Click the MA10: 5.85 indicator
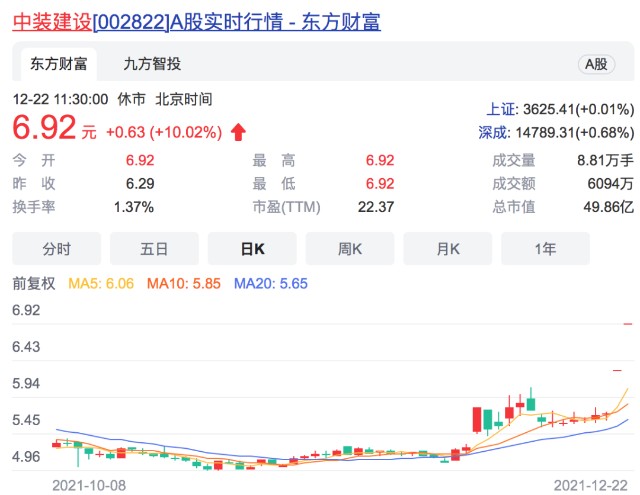This screenshot has height=495, width=640. pyautogui.click(x=184, y=283)
